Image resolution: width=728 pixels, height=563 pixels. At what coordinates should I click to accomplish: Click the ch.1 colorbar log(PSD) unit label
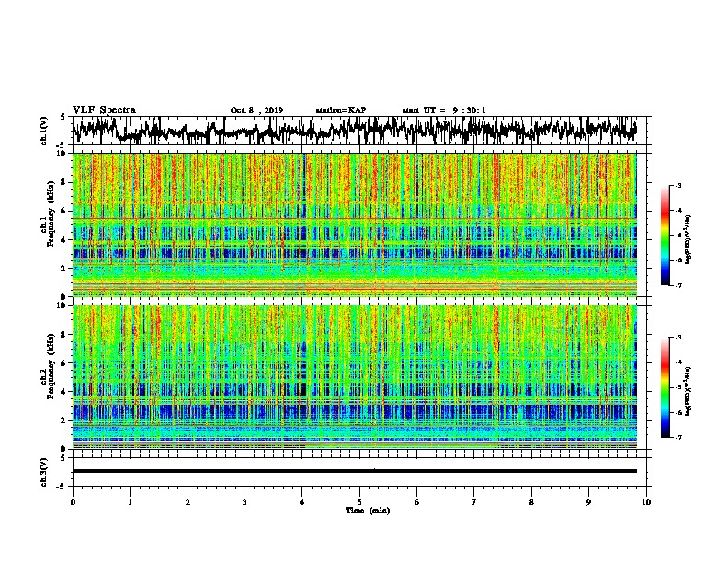[x=688, y=239]
